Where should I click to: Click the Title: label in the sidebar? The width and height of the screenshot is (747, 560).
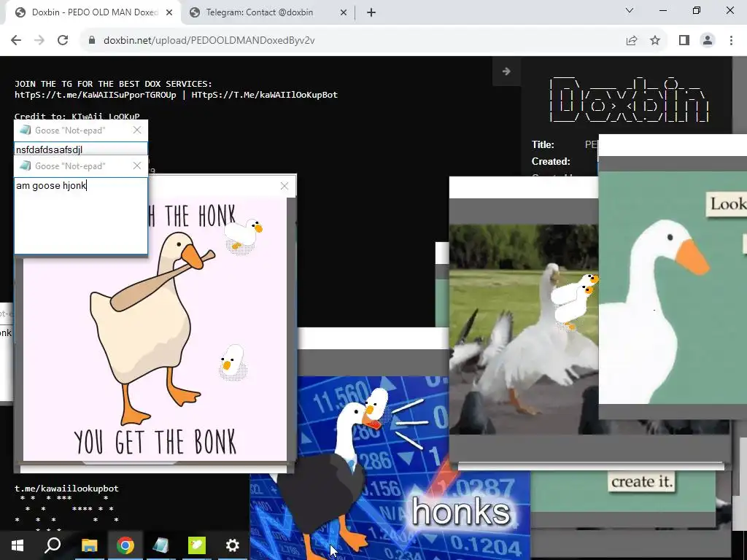(x=543, y=144)
